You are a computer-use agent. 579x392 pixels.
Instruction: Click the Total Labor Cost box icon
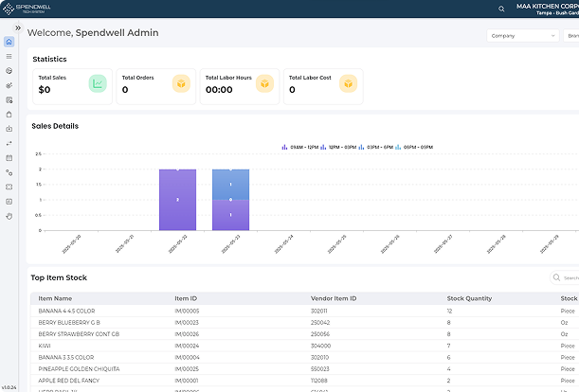(348, 83)
